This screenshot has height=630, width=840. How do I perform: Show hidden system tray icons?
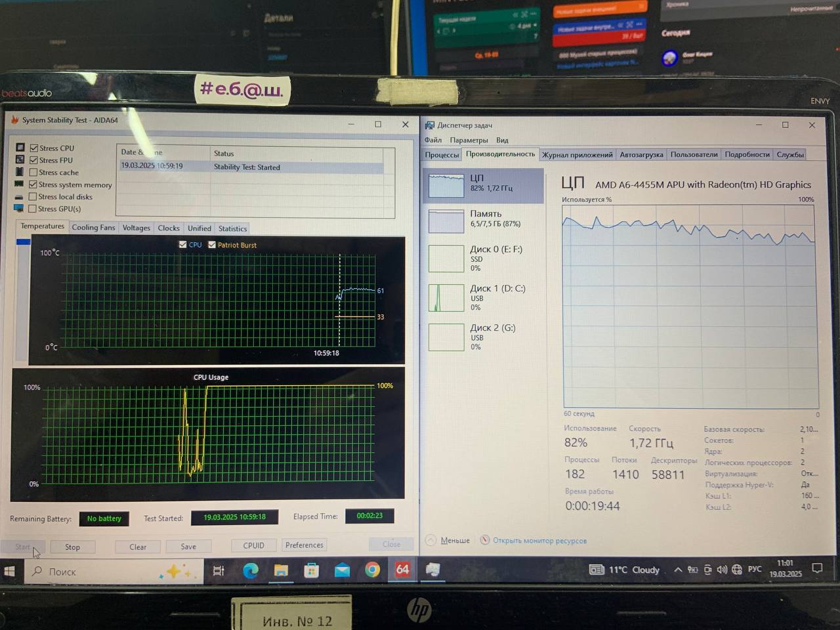[x=678, y=570]
